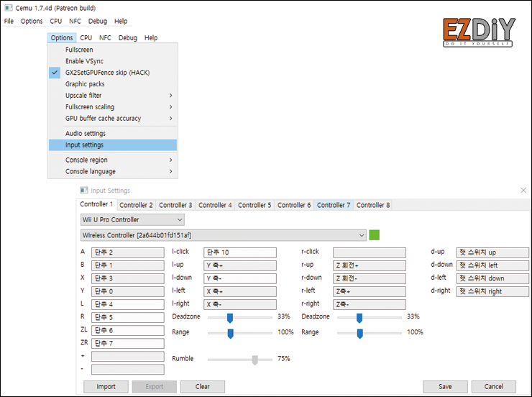Screen dimensions: 532x397
Task: Click the l-left mapping field
Action: pyautogui.click(x=240, y=291)
